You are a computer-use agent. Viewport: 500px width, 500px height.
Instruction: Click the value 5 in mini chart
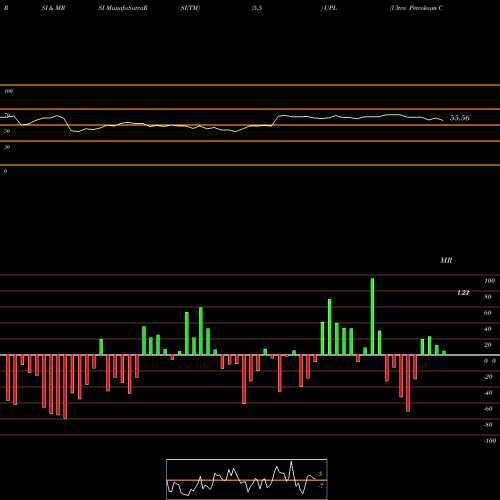pyautogui.click(x=320, y=474)
